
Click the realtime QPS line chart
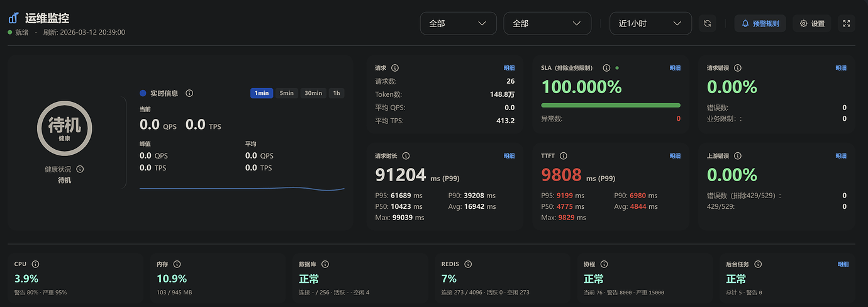(242, 187)
